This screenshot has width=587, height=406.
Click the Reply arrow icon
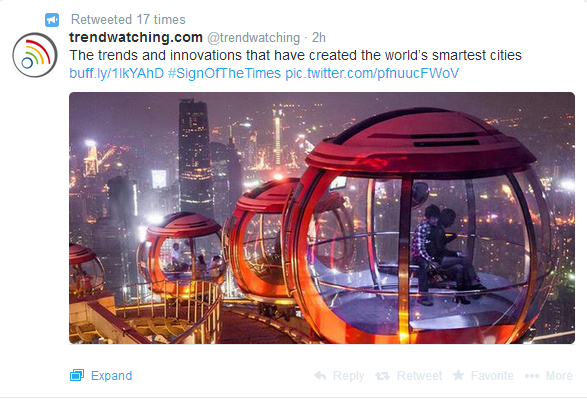click(320, 375)
